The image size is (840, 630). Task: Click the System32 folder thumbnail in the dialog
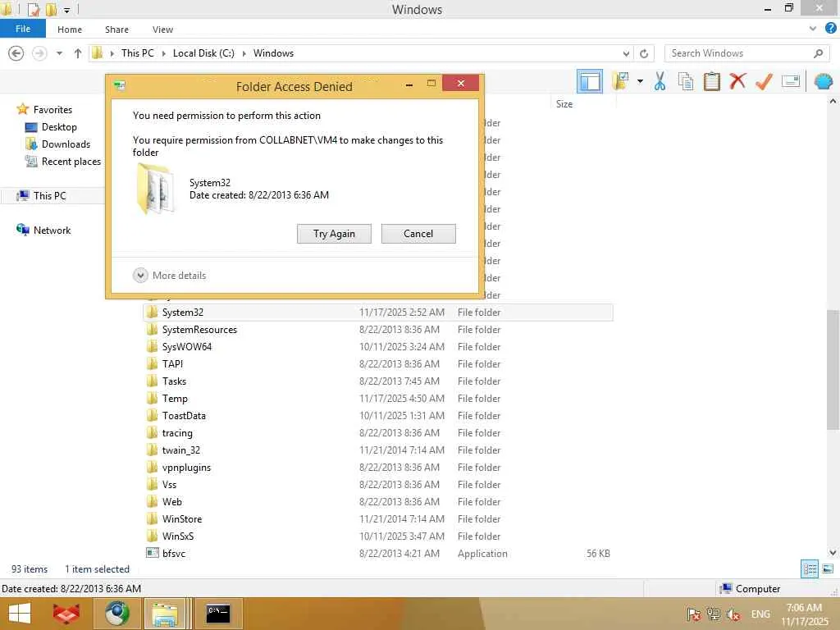[155, 189]
